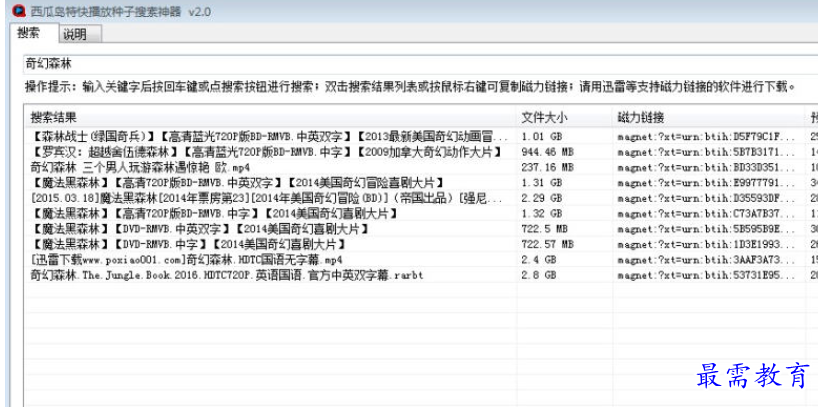Sort by 磁力链接 column header
This screenshot has width=818, height=407.
(708, 118)
